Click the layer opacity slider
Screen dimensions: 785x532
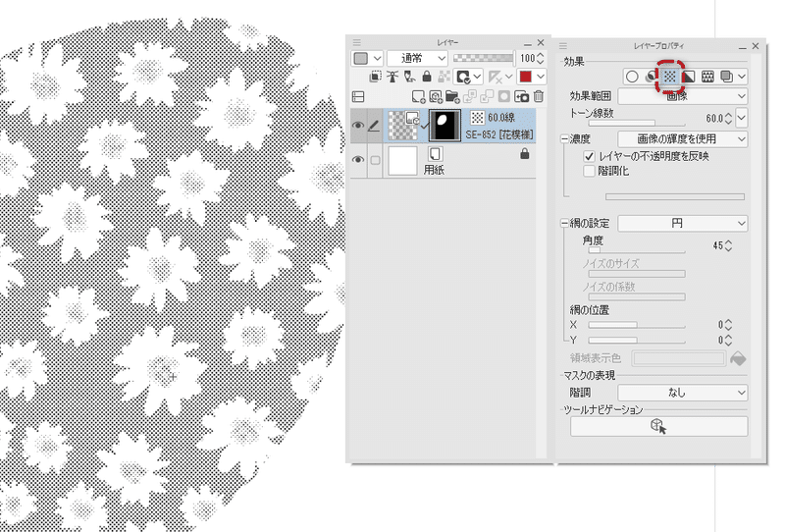click(483, 58)
